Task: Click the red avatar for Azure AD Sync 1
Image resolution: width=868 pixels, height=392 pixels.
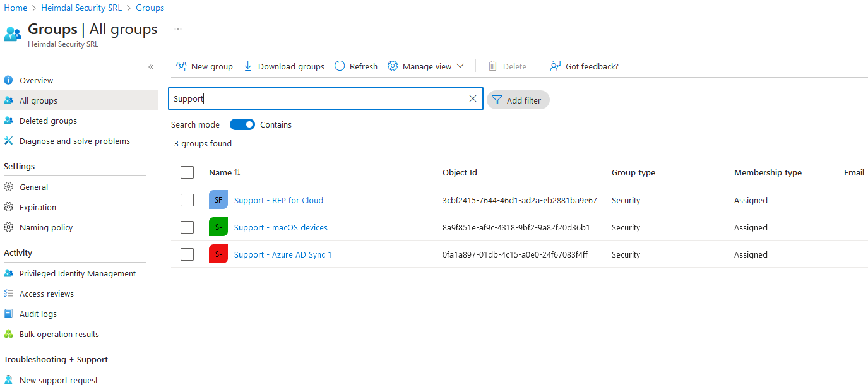Action: coord(218,254)
